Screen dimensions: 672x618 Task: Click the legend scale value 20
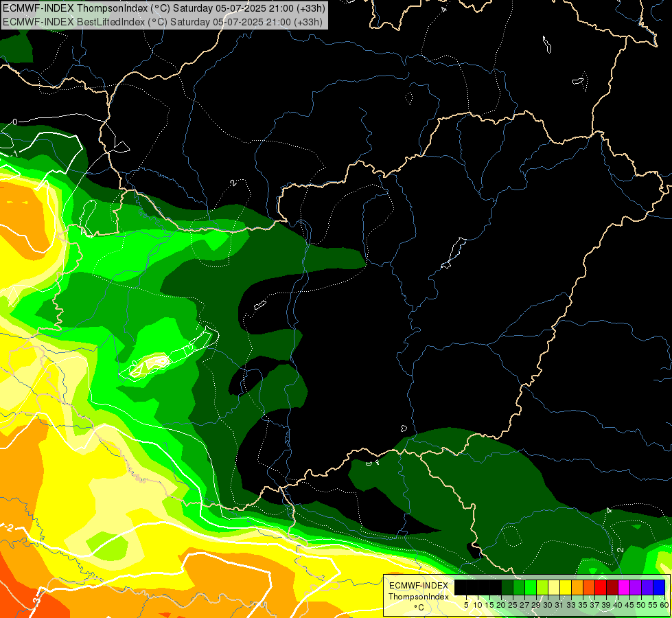coord(501,605)
